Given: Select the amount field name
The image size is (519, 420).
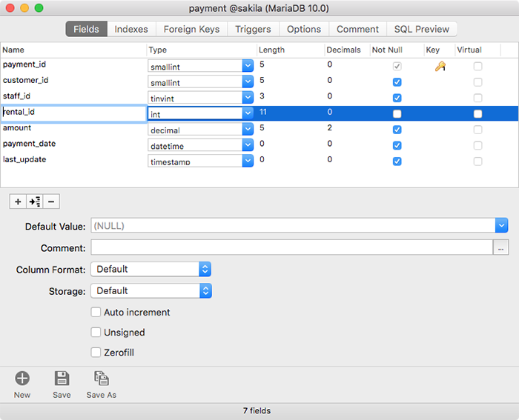Looking at the screenshot, I should point(17,128).
